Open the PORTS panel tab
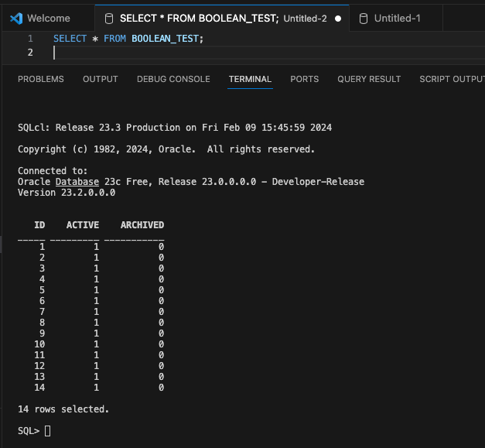This screenshot has height=448, width=485. pyautogui.click(x=304, y=79)
